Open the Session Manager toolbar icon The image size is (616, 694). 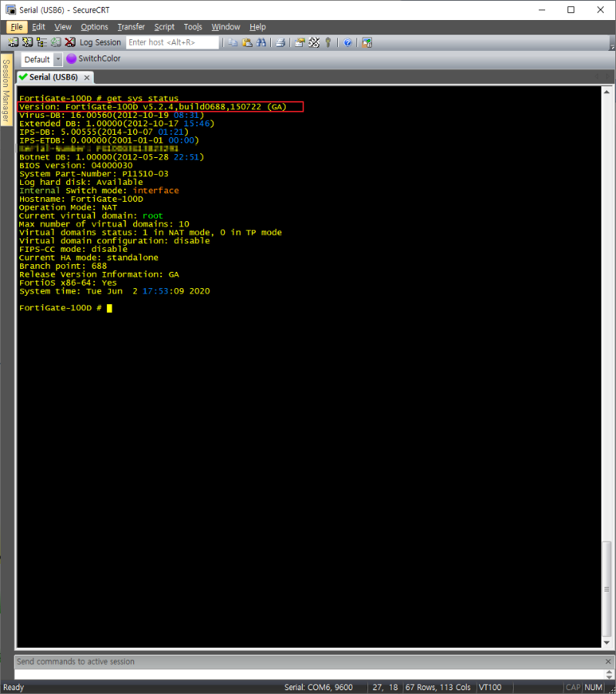[x=13, y=42]
